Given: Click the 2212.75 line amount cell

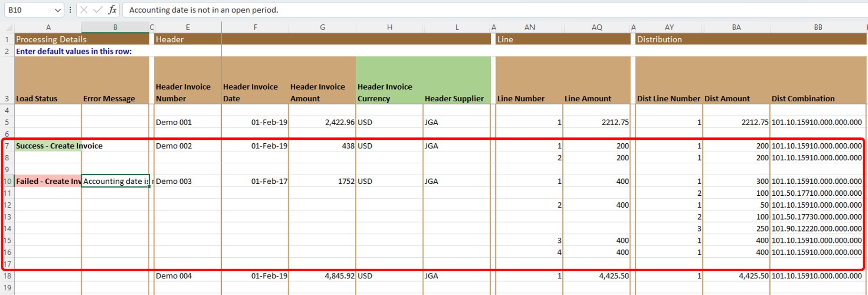Looking at the screenshot, I should (x=597, y=122).
